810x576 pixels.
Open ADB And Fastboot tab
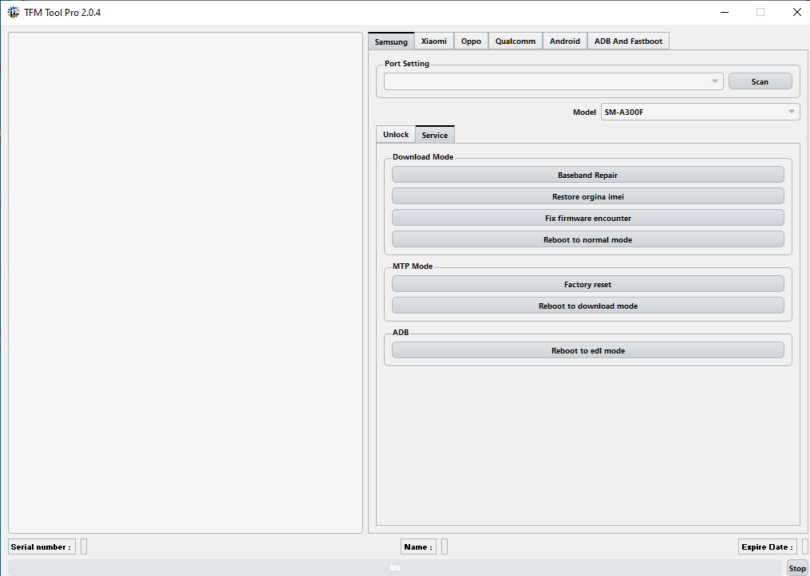point(628,41)
